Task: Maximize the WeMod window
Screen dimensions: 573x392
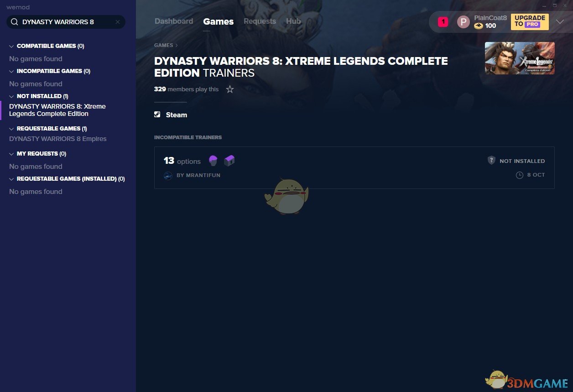Action: coord(555,5)
